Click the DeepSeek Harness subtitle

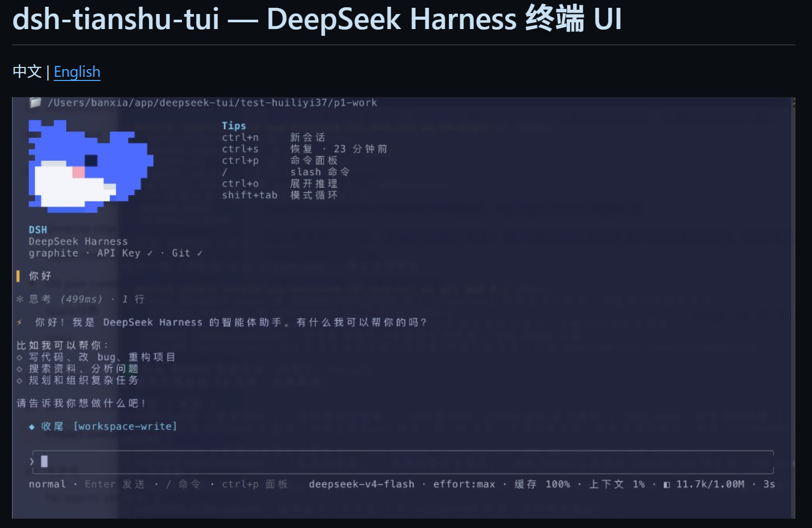click(78, 241)
